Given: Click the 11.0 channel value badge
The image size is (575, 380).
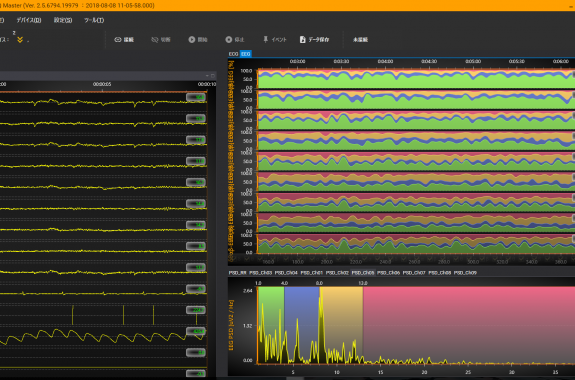Looking at the screenshot, I should (196, 161).
